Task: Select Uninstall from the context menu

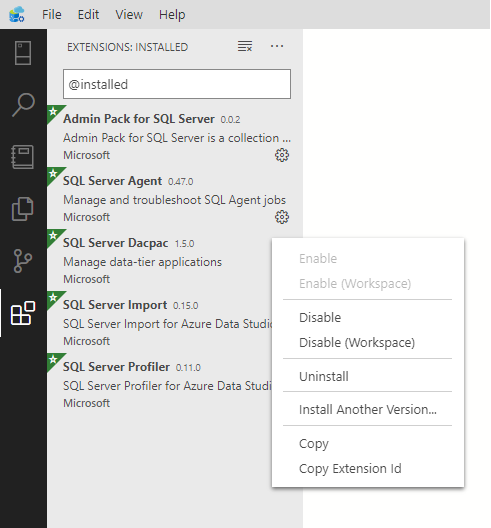Action: (x=368, y=376)
